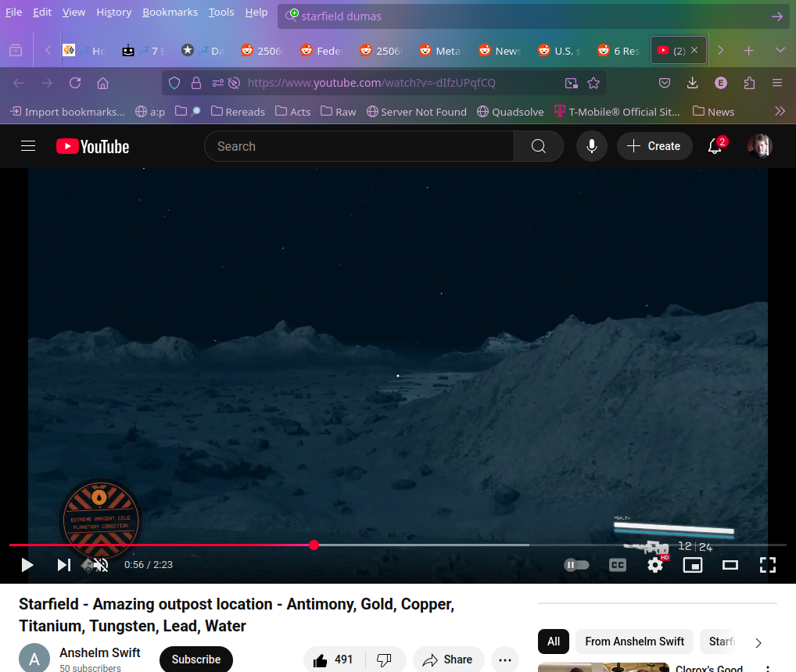796x672 pixels.
Task: Open YouTube notifications bell
Action: coord(715,146)
